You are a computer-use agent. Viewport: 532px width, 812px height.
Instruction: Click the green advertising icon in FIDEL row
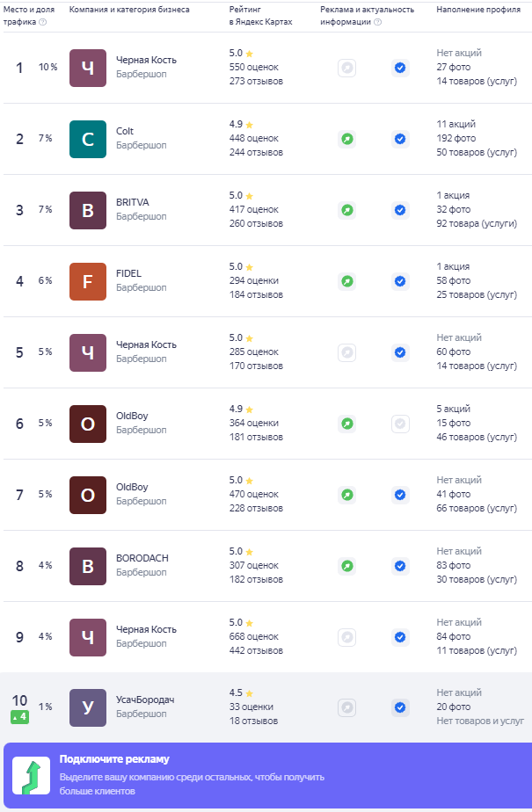pos(347,281)
